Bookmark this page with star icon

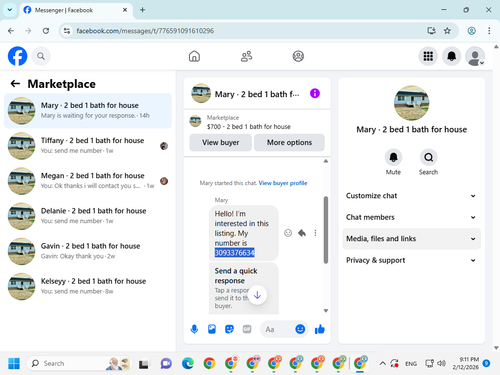point(447,31)
